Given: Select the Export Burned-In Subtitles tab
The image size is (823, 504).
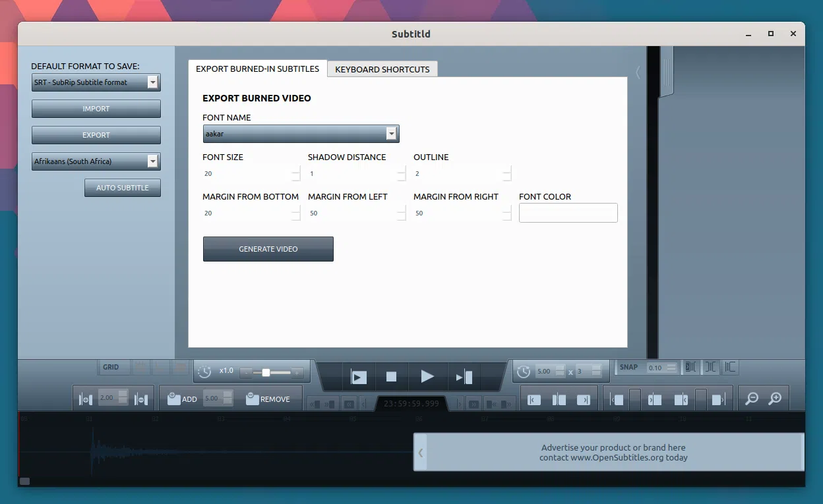Looking at the screenshot, I should (257, 69).
